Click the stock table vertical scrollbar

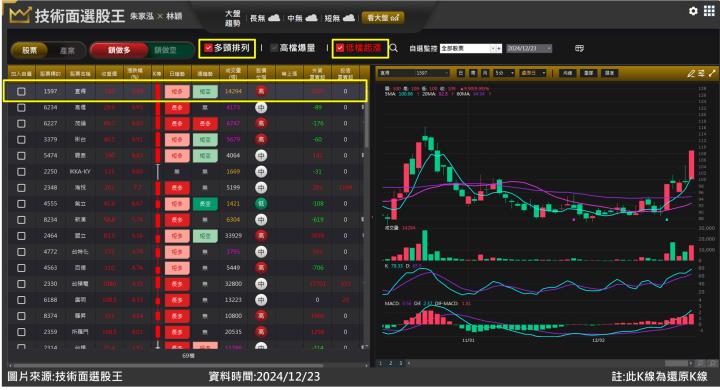pyautogui.click(x=366, y=115)
